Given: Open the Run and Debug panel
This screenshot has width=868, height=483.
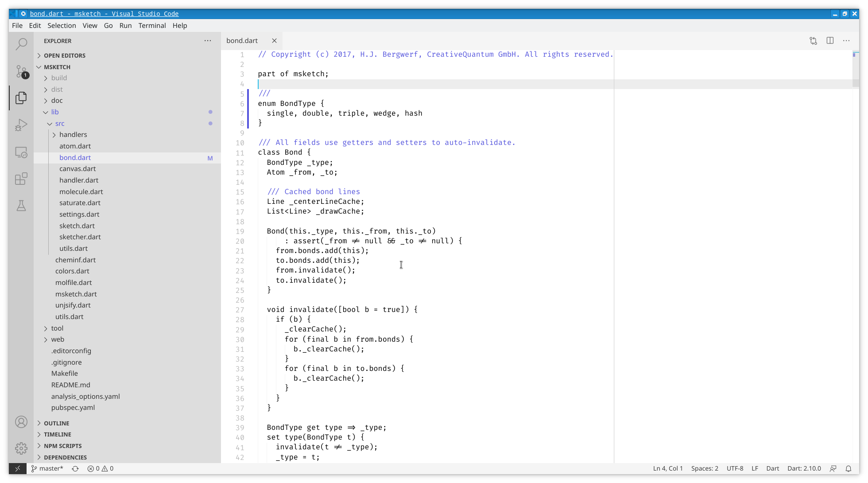Looking at the screenshot, I should (21, 125).
